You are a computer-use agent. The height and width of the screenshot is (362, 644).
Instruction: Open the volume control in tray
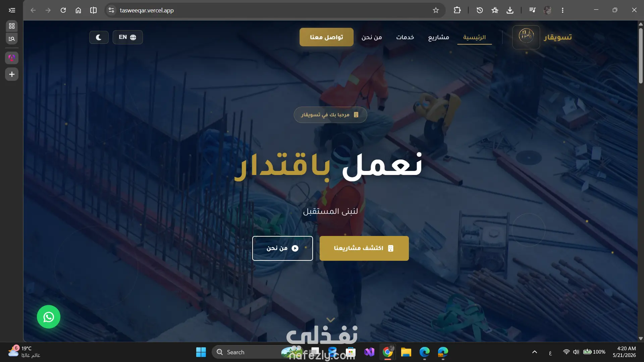(576, 352)
